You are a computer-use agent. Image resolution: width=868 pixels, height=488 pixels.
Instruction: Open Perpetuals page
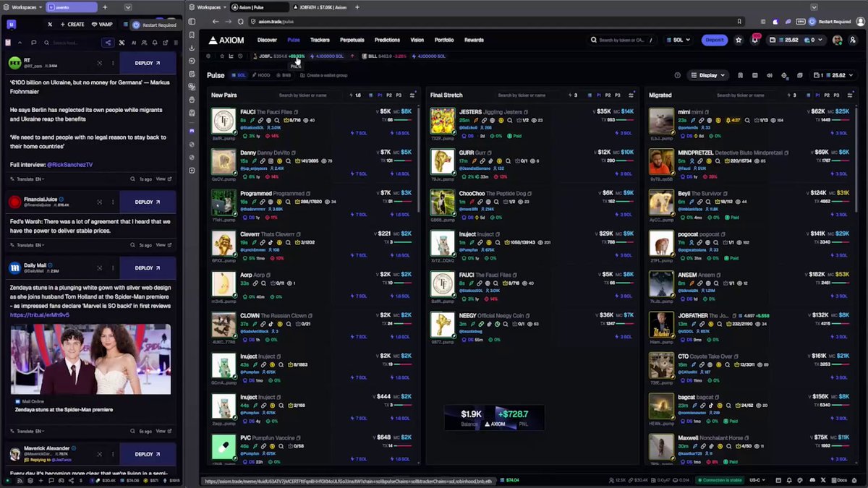pos(352,40)
